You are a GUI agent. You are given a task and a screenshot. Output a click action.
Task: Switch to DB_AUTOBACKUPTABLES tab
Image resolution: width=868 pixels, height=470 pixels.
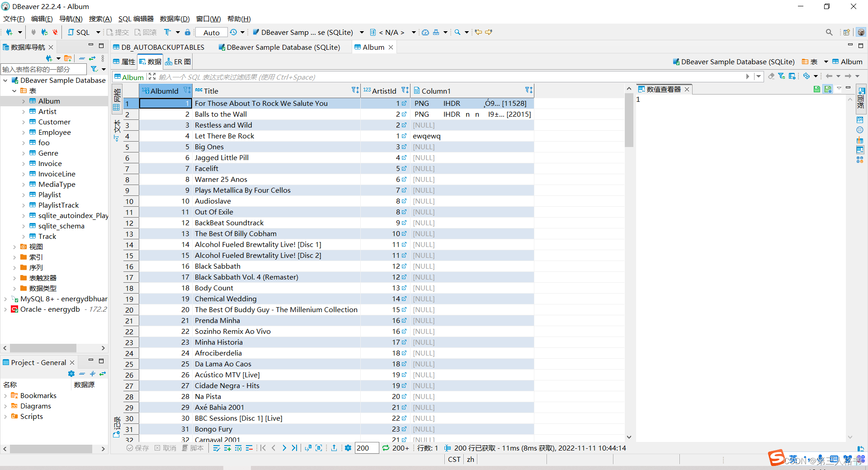coord(159,47)
